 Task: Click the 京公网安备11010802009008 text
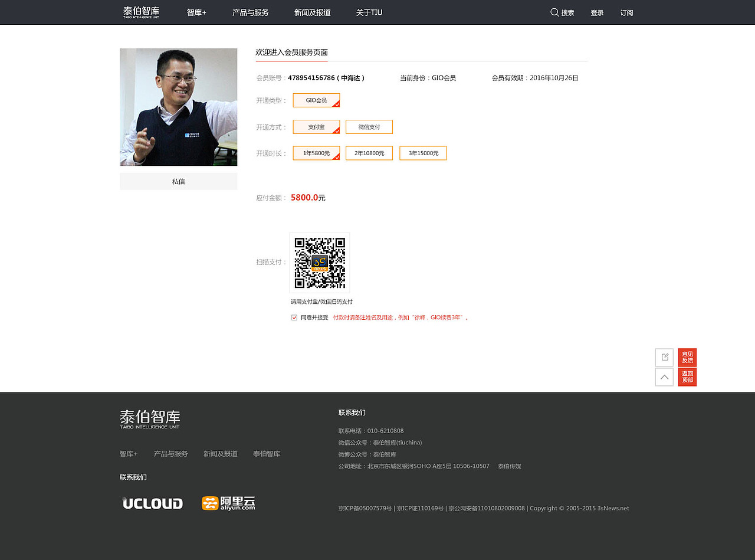pyautogui.click(x=487, y=508)
